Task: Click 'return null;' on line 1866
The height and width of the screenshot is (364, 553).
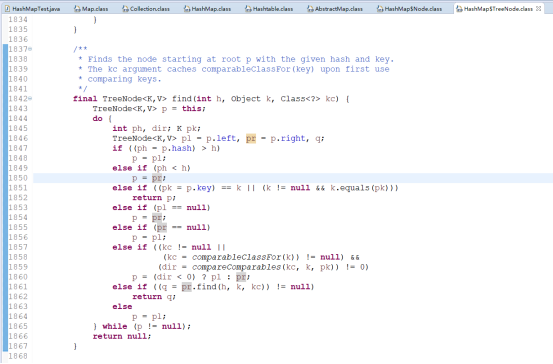Action: coord(122,336)
